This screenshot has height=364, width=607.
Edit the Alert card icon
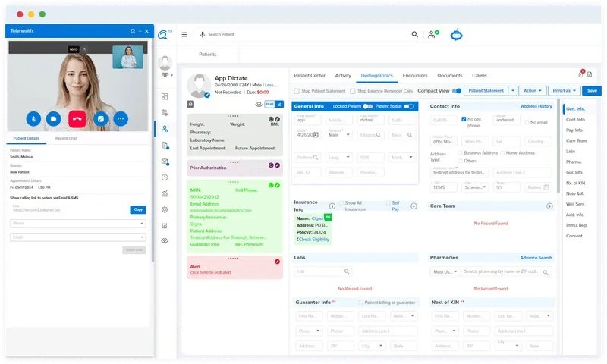(277, 262)
